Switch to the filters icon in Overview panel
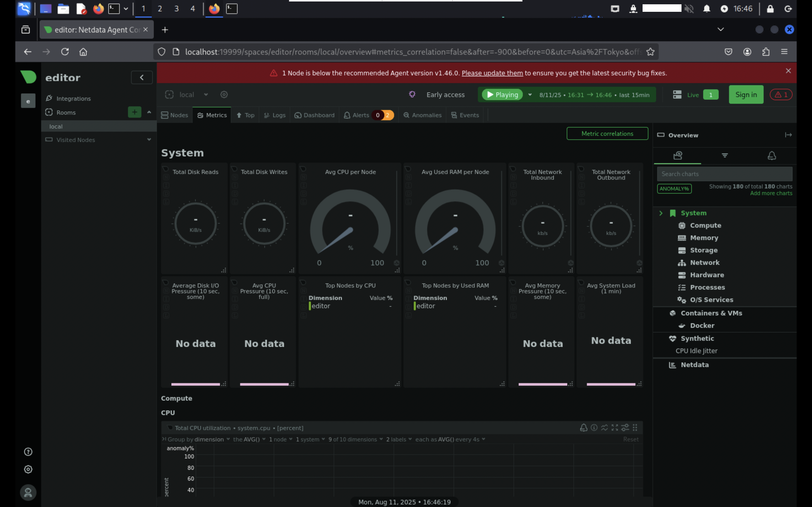812x507 pixels. 725,155
